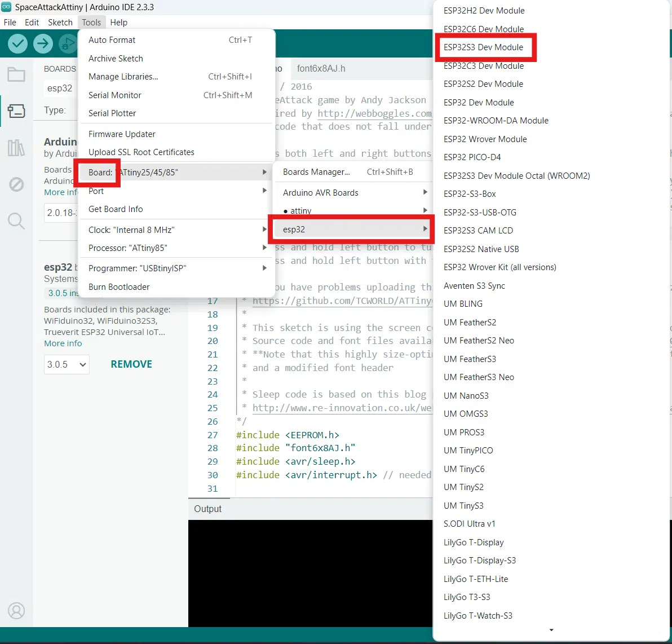
Task: Select Firmware Updater menu item
Action: (177, 134)
